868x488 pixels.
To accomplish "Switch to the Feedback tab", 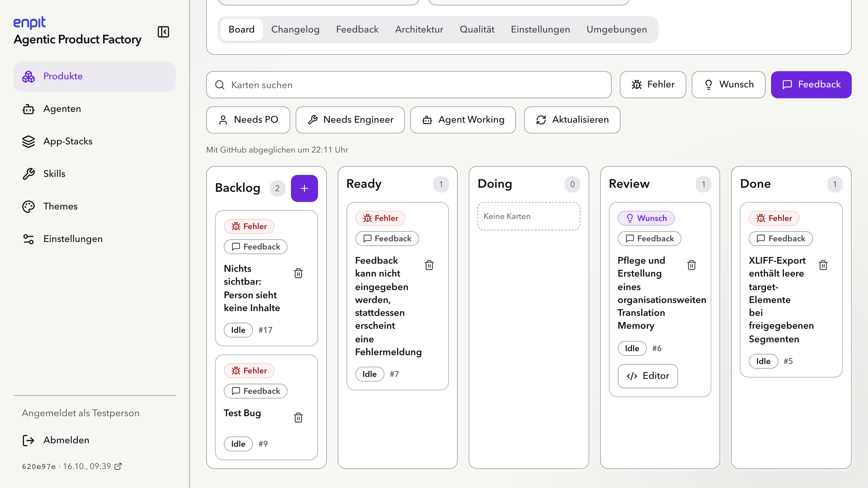I will pyautogui.click(x=357, y=29).
